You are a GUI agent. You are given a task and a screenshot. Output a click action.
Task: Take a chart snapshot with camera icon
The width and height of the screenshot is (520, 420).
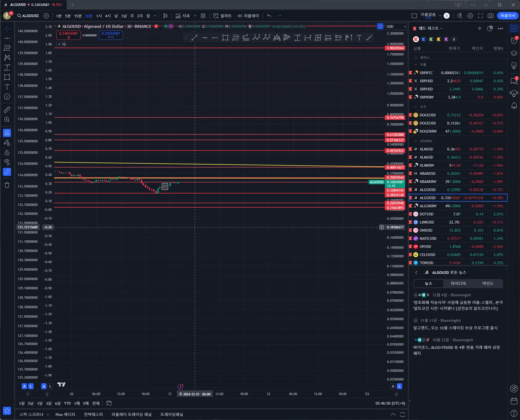click(490, 16)
